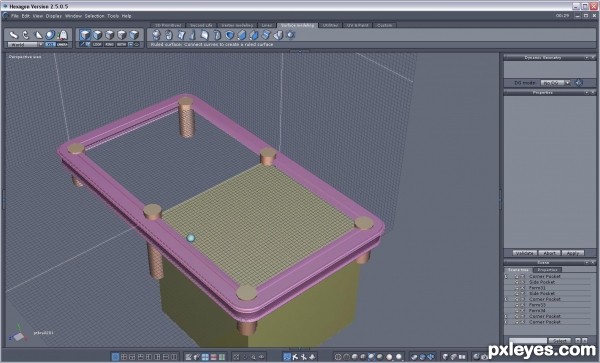Viewport: 600px width, 363px height.
Task: Choose the fifth selection mode cube icon
Action: click(134, 35)
